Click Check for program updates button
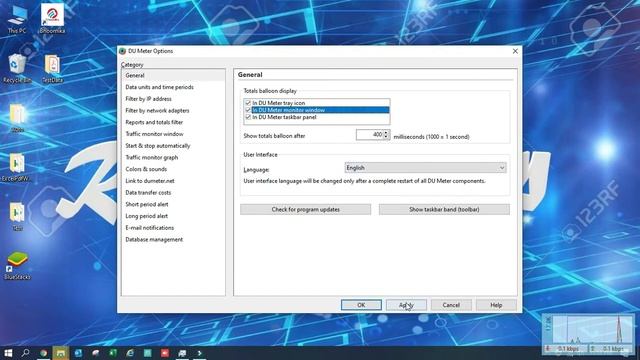 coord(305,209)
